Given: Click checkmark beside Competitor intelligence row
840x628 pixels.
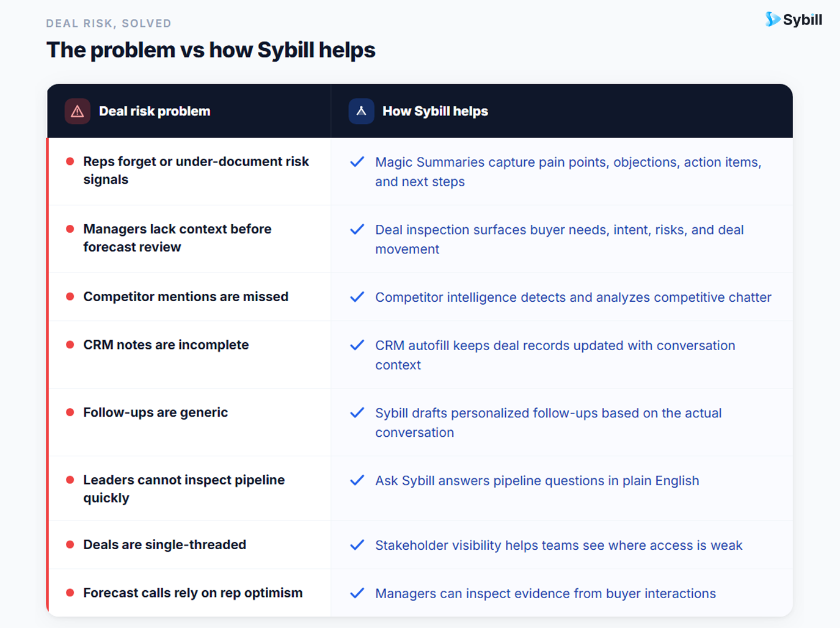Looking at the screenshot, I should click(x=357, y=297).
